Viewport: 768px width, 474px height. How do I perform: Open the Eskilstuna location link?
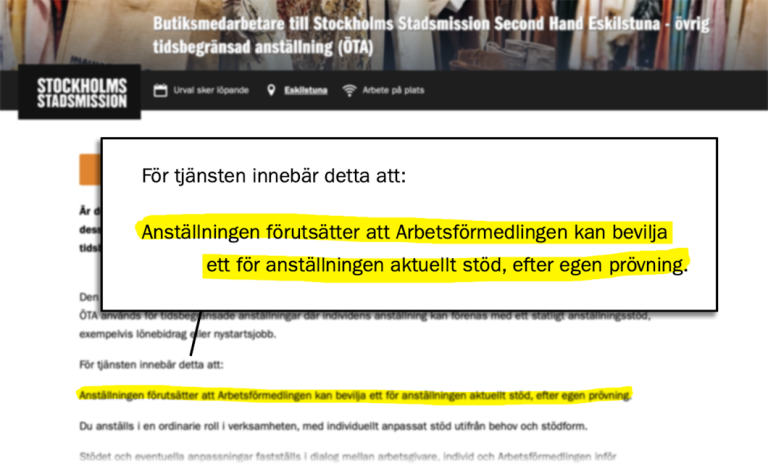point(306,91)
